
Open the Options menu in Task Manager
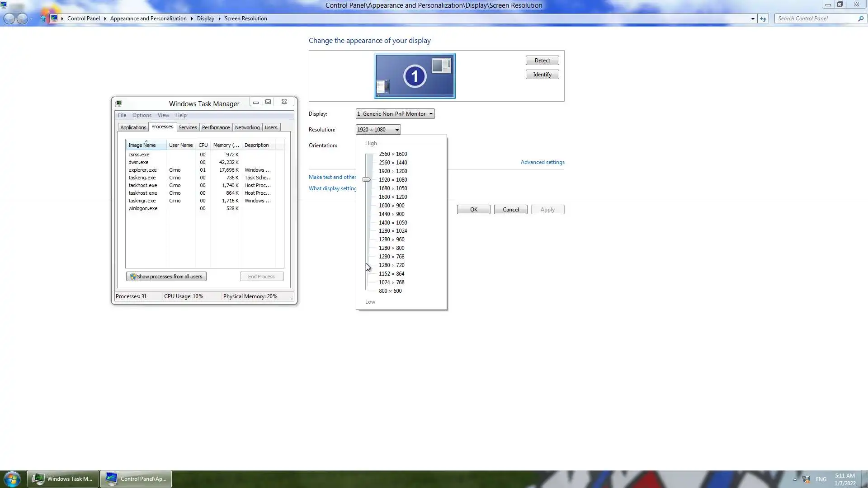(x=142, y=115)
